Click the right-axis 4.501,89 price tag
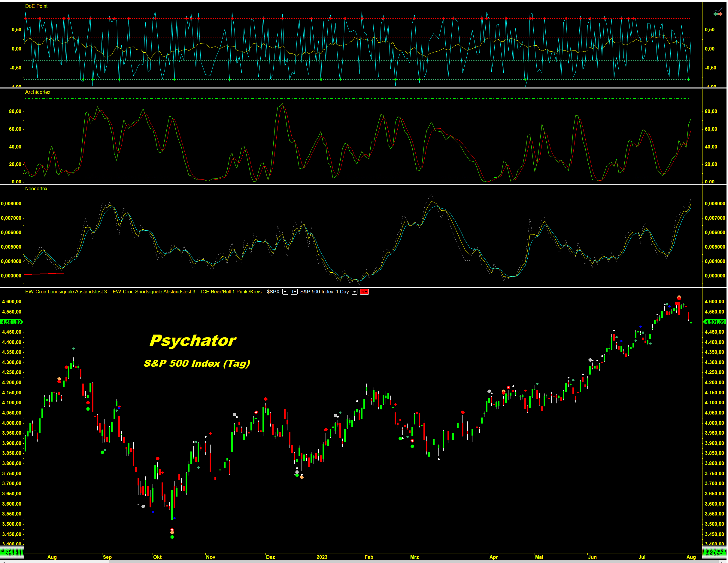The width and height of the screenshot is (728, 563). click(x=714, y=322)
